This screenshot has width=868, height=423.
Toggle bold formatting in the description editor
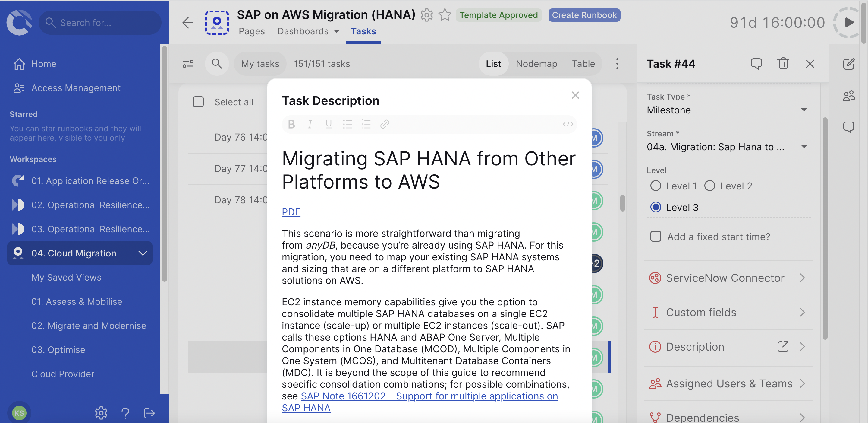pyautogui.click(x=291, y=124)
